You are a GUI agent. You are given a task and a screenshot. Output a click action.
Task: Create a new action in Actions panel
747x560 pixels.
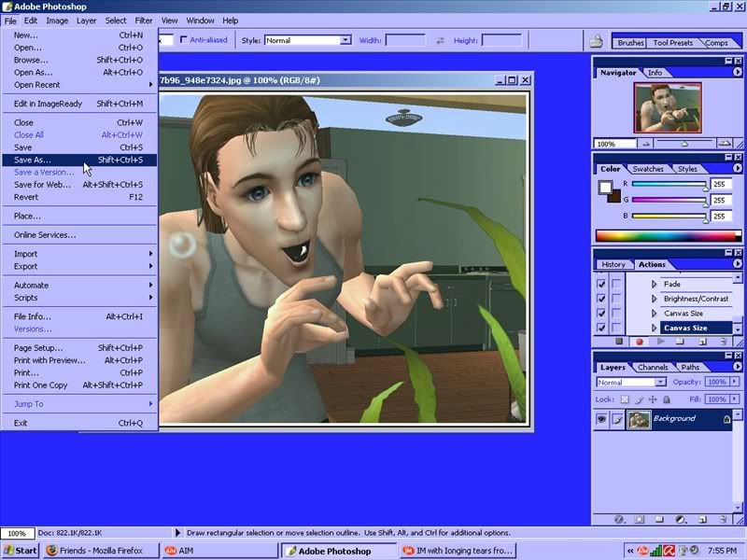(x=702, y=342)
